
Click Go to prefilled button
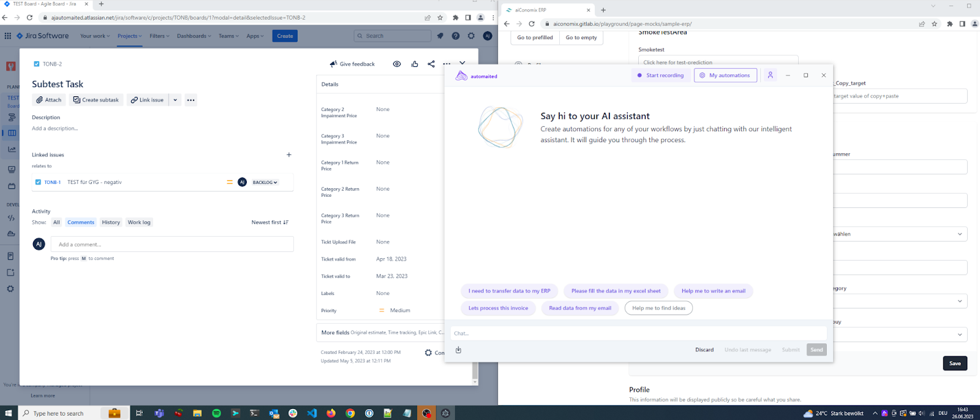(x=535, y=37)
